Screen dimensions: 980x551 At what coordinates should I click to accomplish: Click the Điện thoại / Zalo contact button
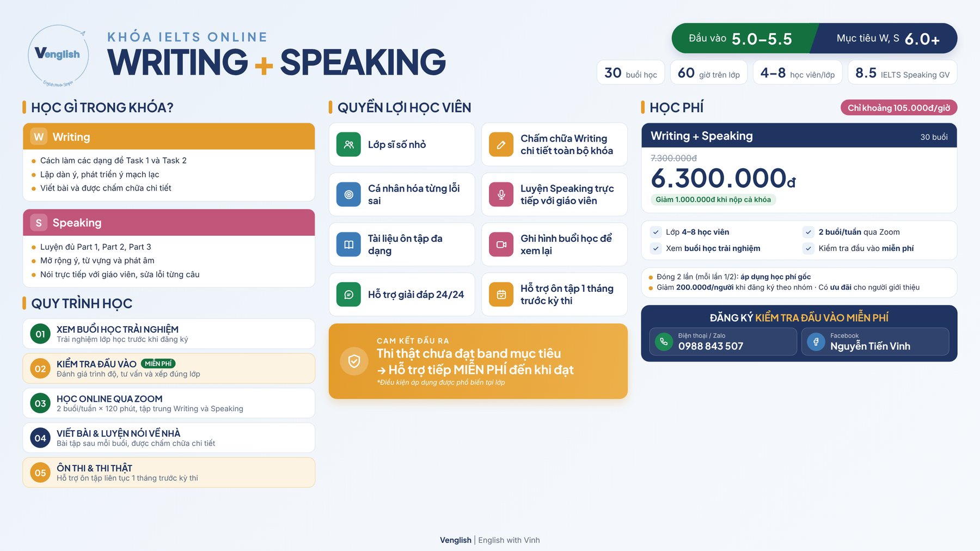coord(723,342)
